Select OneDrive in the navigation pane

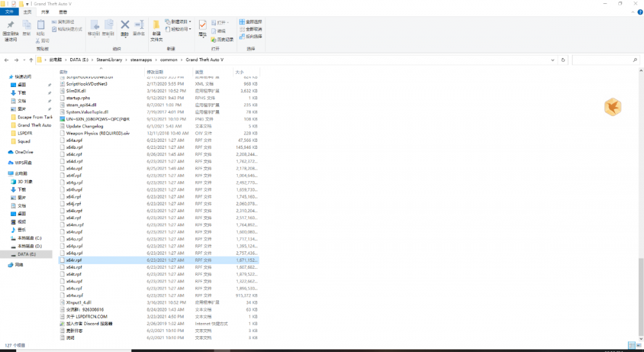(24, 152)
